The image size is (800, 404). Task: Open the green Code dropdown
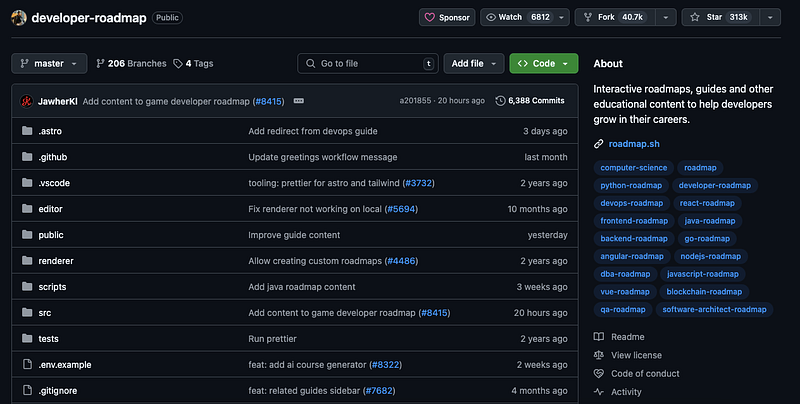543,63
